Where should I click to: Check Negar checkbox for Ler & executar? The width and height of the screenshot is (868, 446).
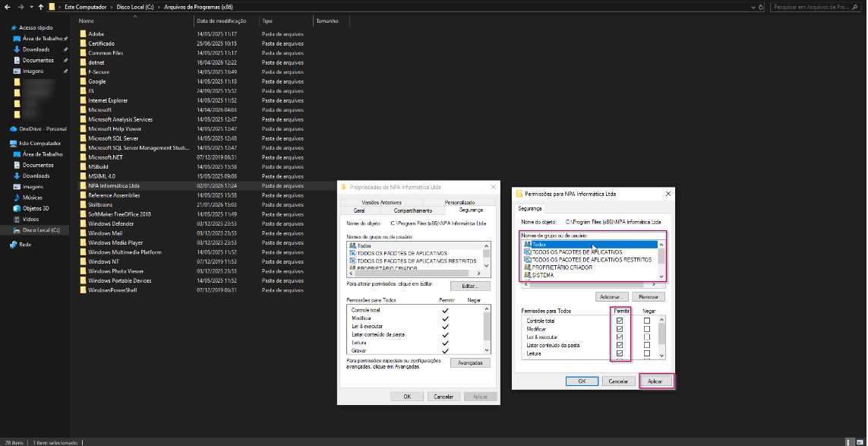pyautogui.click(x=647, y=337)
